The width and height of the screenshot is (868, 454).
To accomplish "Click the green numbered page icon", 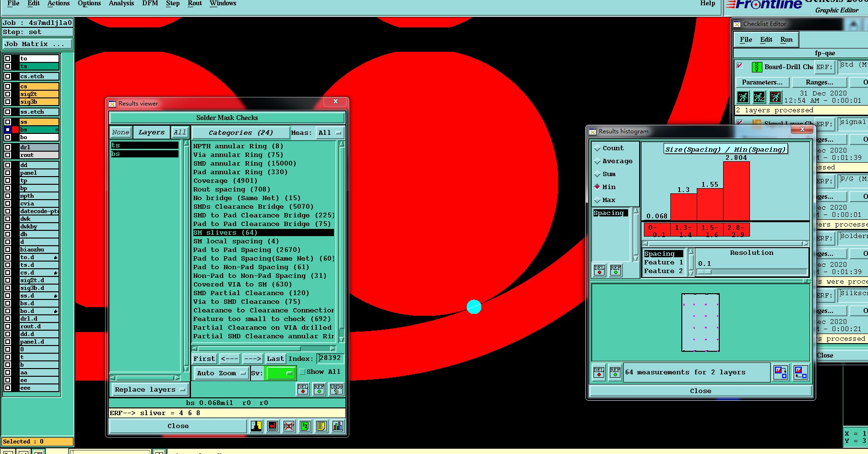I will [x=305, y=426].
